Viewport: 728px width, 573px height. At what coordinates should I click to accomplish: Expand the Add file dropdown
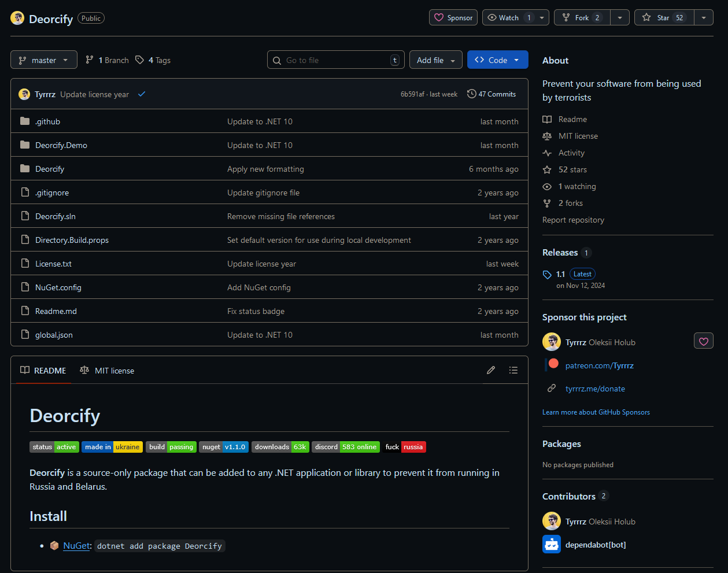click(x=436, y=60)
